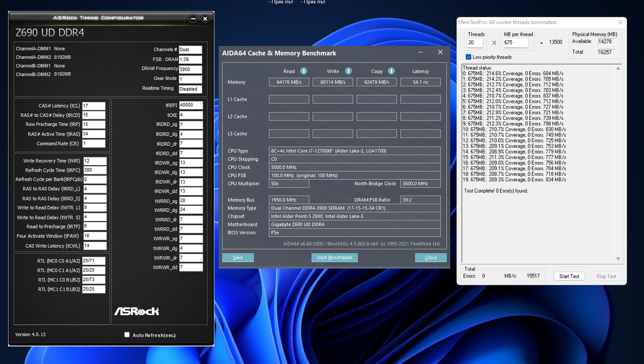Click 'Test Complete! 0 Error(s) found.' text
Screen dimensions: 644x364
[x=496, y=191]
